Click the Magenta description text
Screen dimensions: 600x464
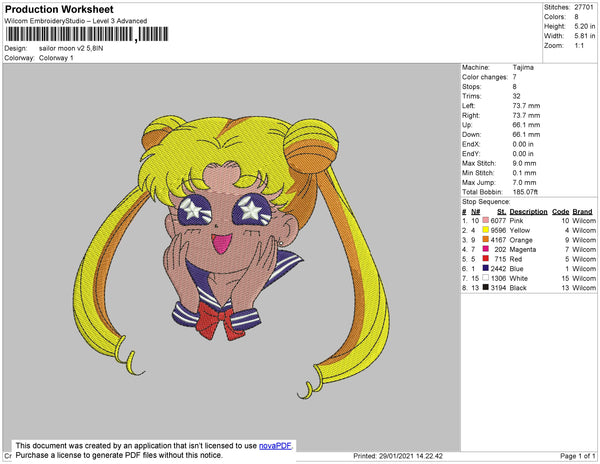tap(523, 249)
